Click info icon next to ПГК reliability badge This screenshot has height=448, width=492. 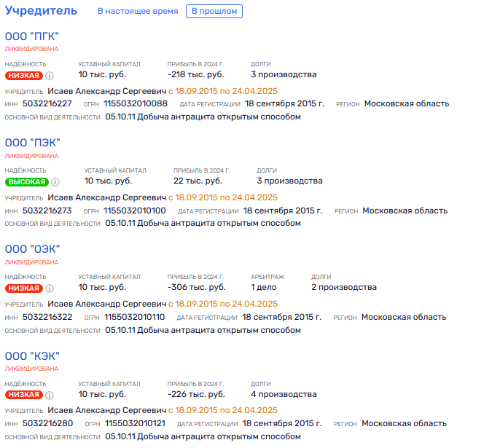point(50,75)
